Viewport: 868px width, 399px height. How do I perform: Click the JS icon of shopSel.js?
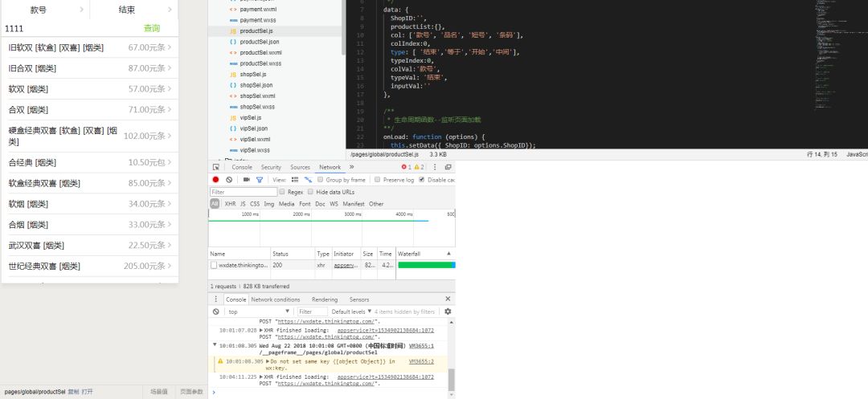coord(233,74)
